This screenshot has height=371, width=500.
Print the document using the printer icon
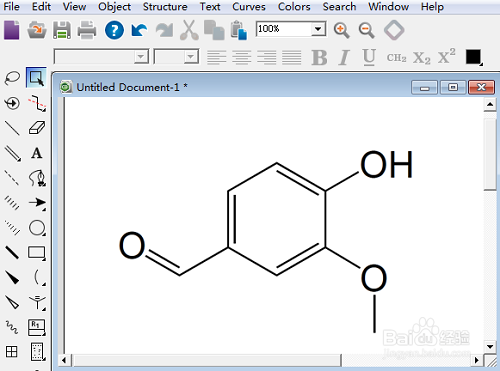pos(87,30)
